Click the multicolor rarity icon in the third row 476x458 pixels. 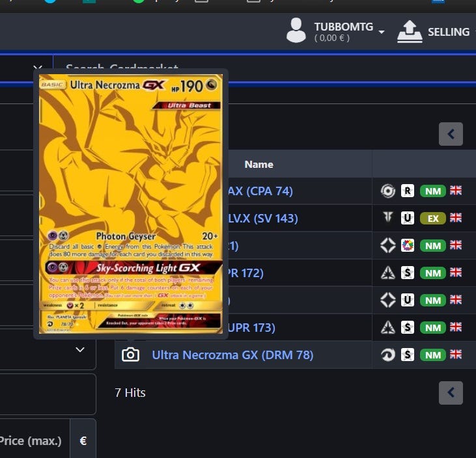408,246
